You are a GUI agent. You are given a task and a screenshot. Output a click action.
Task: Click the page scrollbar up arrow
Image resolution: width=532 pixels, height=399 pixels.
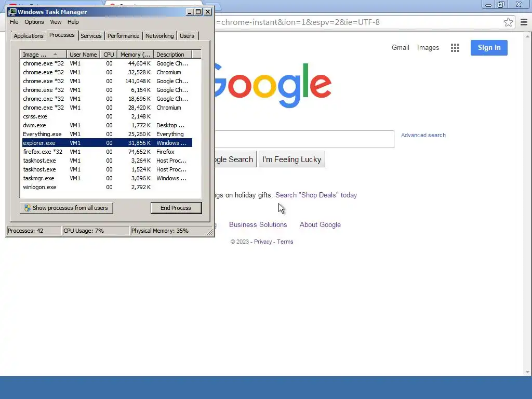(x=528, y=36)
